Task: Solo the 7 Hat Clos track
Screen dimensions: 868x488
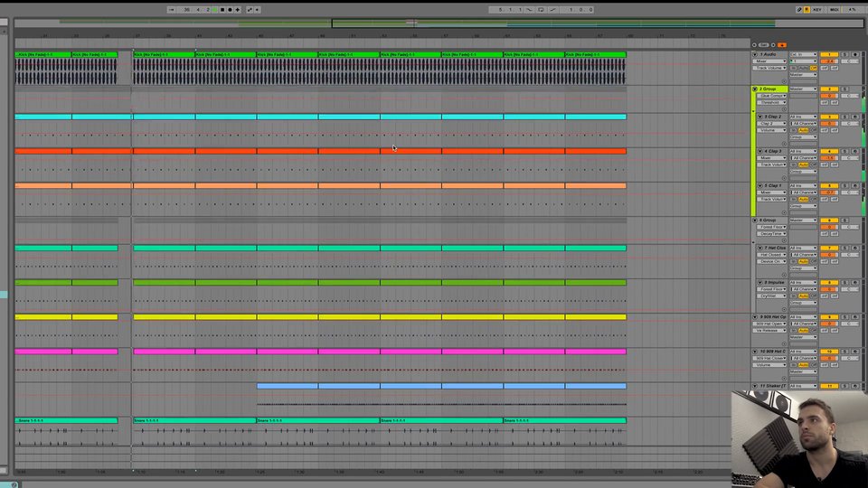Action: pyautogui.click(x=844, y=248)
